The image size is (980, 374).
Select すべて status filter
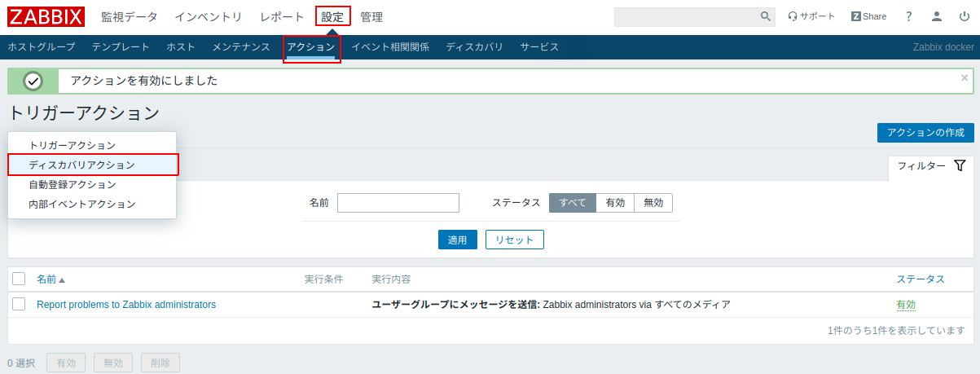(x=573, y=203)
